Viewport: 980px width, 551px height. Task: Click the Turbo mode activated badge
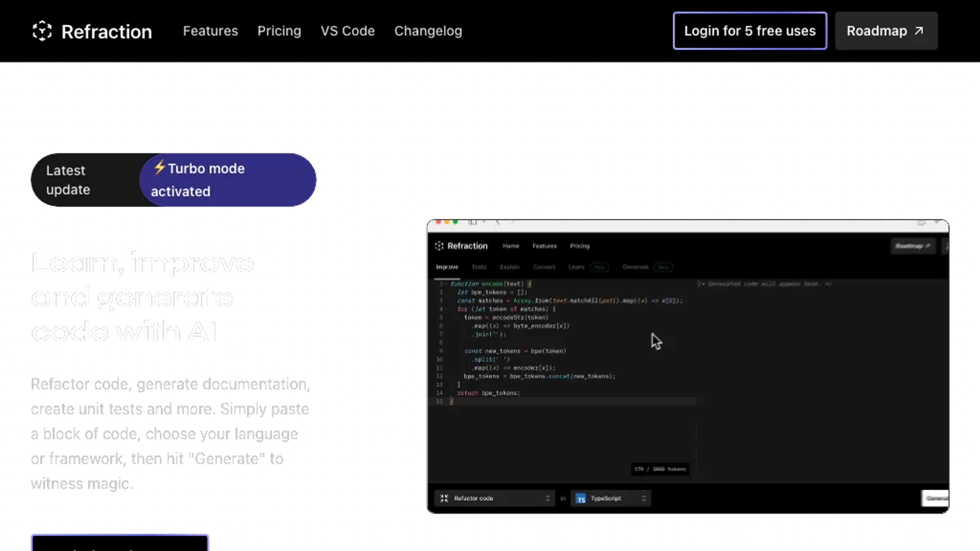[x=228, y=180]
